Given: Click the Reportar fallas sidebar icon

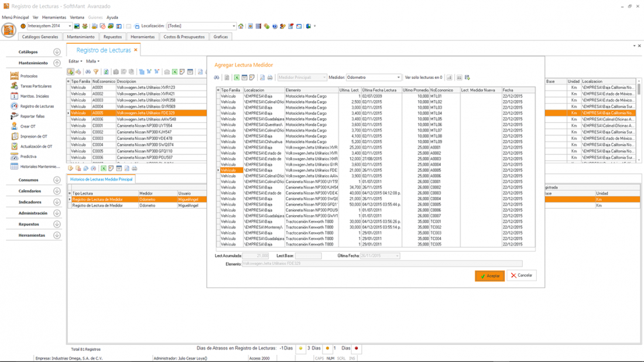Looking at the screenshot, I should tap(14, 116).
